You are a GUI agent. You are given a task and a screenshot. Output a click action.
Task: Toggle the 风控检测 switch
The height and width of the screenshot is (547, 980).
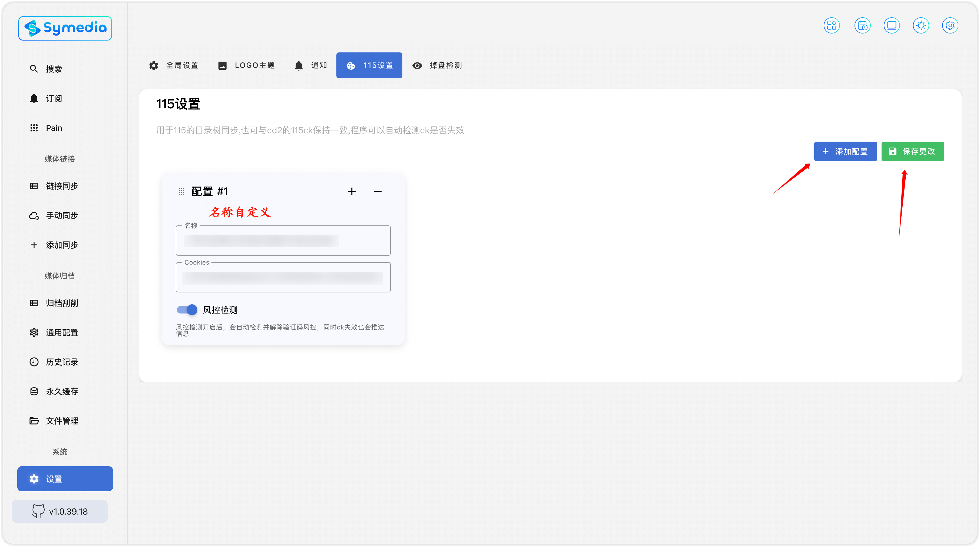187,309
